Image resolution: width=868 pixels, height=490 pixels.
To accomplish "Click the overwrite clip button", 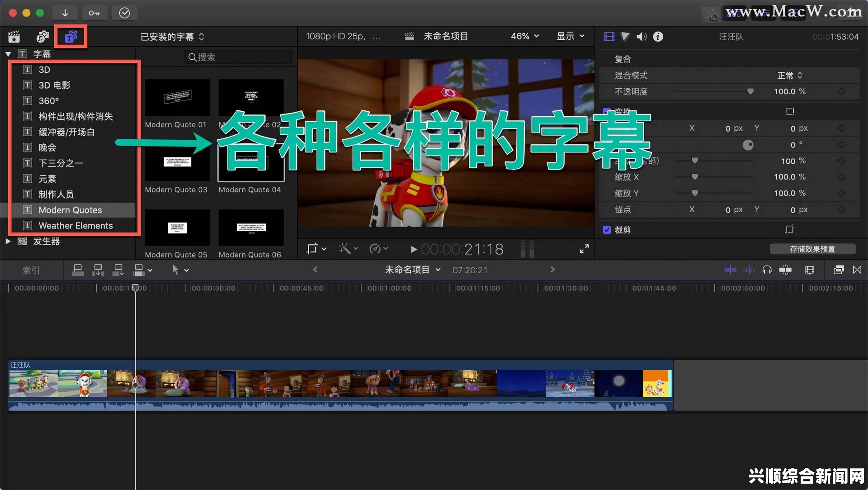I will click(x=139, y=270).
